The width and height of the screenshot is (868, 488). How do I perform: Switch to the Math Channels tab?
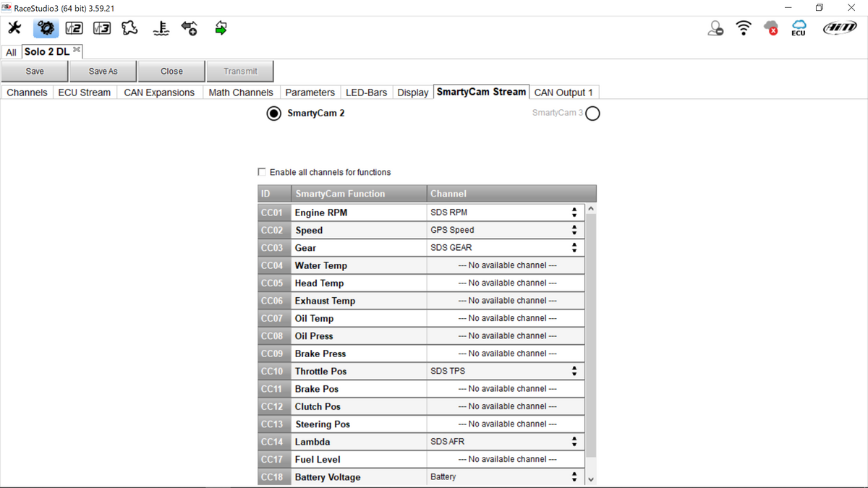point(241,92)
